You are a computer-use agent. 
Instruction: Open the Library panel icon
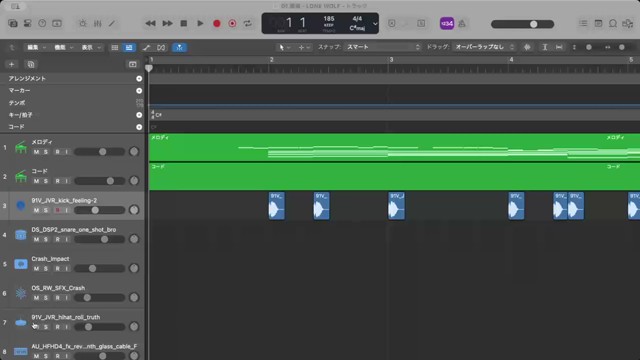click(13, 24)
